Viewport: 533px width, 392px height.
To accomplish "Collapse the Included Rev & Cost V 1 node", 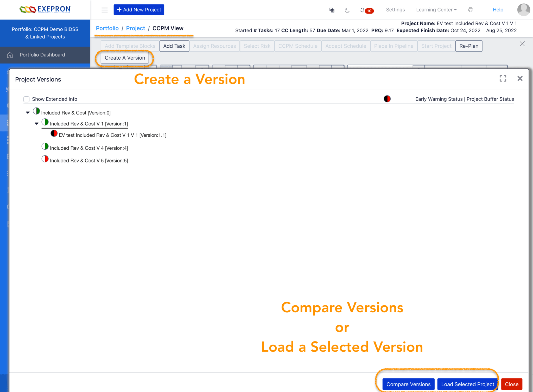I will click(x=37, y=124).
